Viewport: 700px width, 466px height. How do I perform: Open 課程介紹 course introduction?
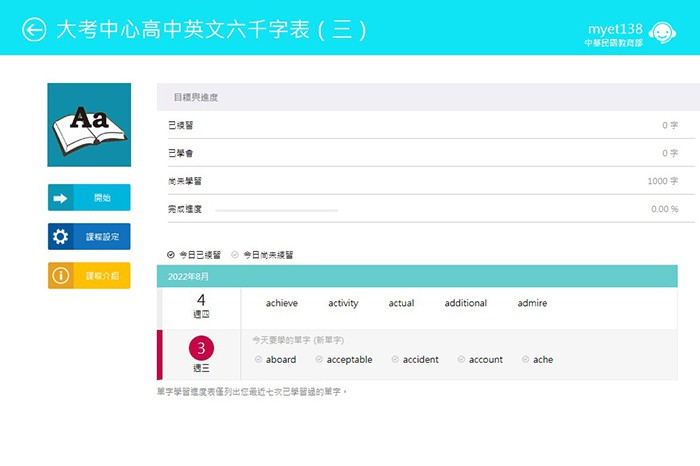(x=89, y=275)
